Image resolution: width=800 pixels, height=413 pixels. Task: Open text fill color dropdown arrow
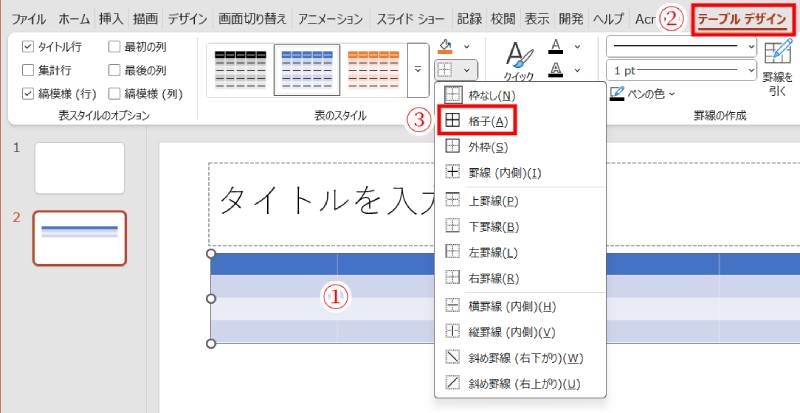click(x=577, y=47)
